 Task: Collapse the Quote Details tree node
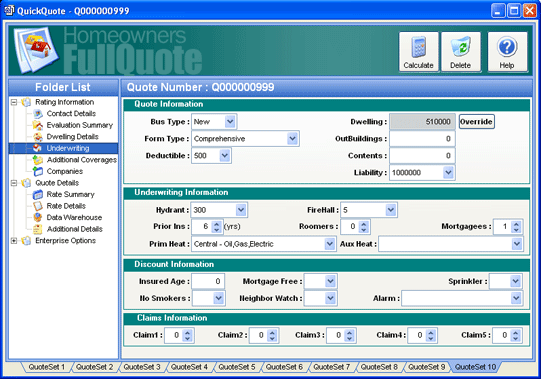14,183
